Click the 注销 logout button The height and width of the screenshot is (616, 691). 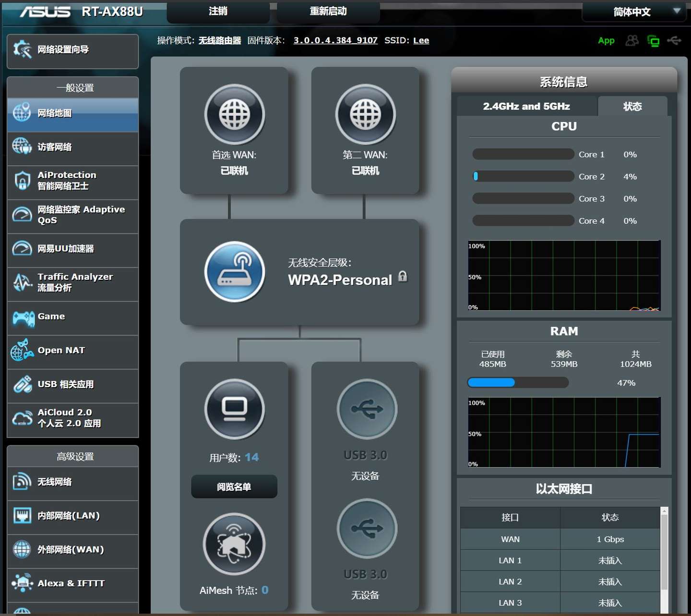218,12
